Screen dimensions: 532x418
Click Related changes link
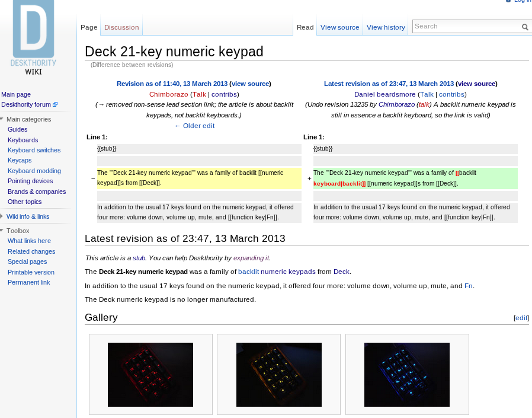31,251
